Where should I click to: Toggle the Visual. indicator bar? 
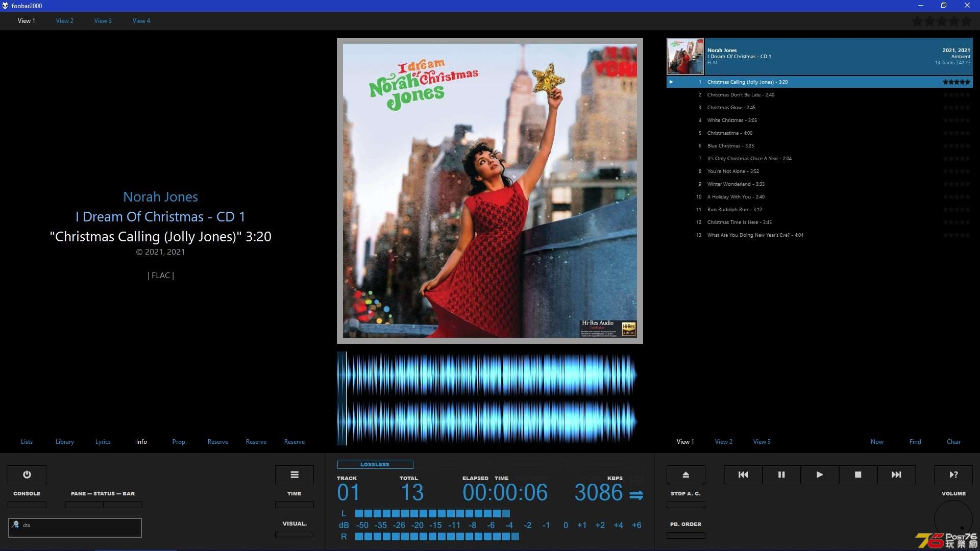pyautogui.click(x=295, y=535)
